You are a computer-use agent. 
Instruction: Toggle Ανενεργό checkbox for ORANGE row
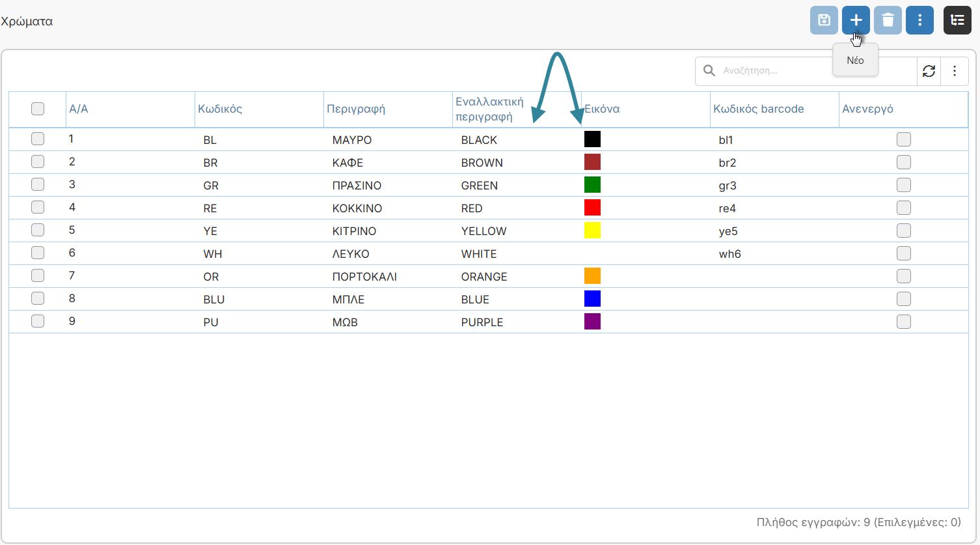click(904, 276)
